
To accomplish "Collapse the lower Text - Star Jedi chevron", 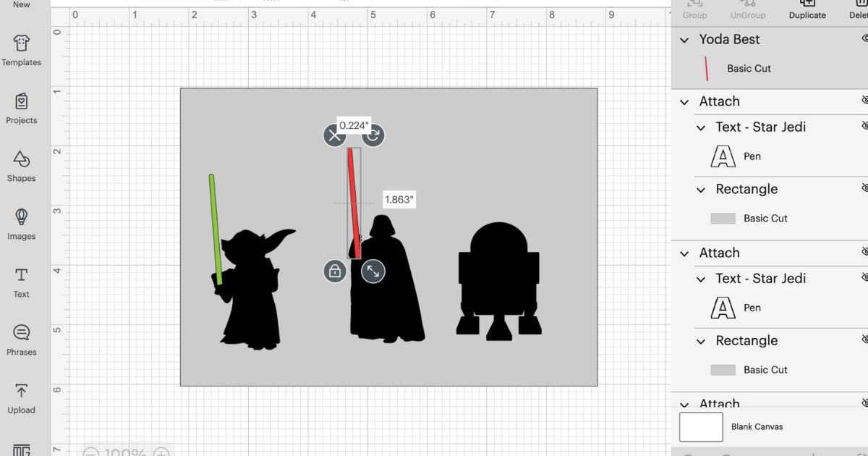I will tap(701, 279).
